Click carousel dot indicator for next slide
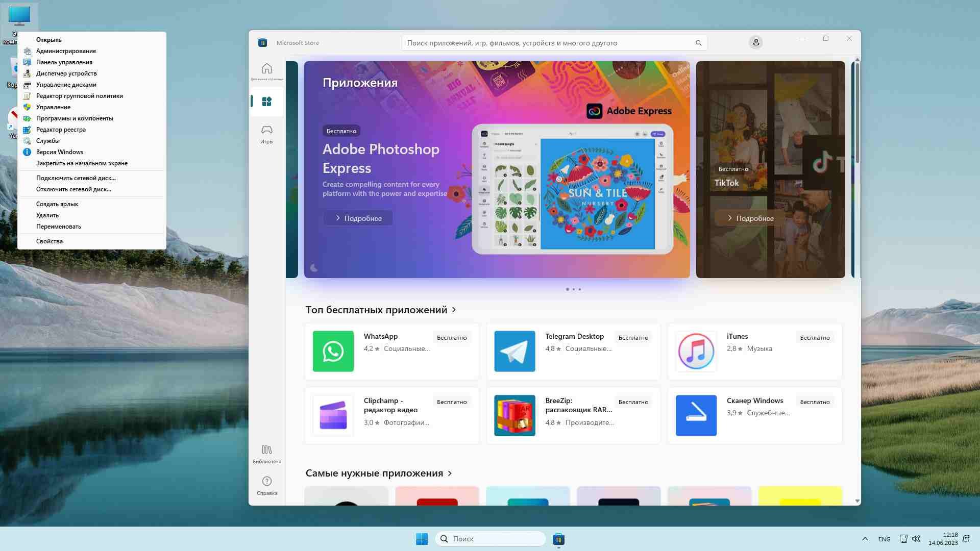This screenshot has height=551, width=980. [x=574, y=289]
